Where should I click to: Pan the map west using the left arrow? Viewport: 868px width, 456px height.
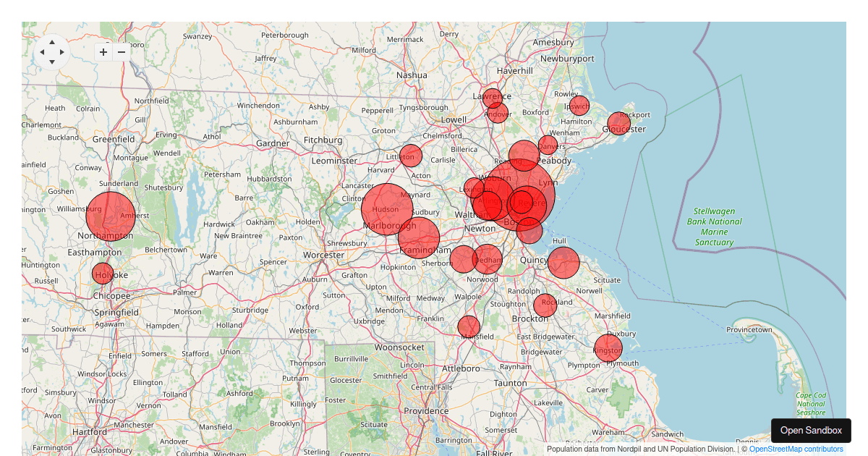42,53
